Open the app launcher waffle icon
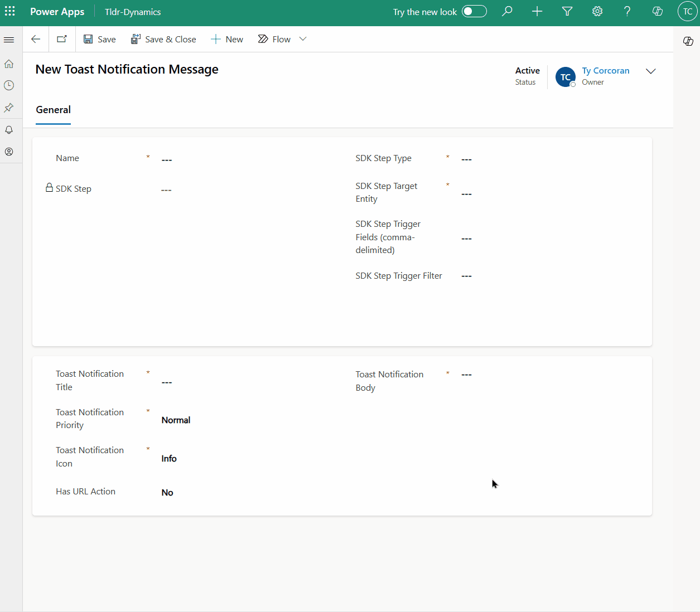Viewport: 700px width, 612px height. (x=10, y=12)
